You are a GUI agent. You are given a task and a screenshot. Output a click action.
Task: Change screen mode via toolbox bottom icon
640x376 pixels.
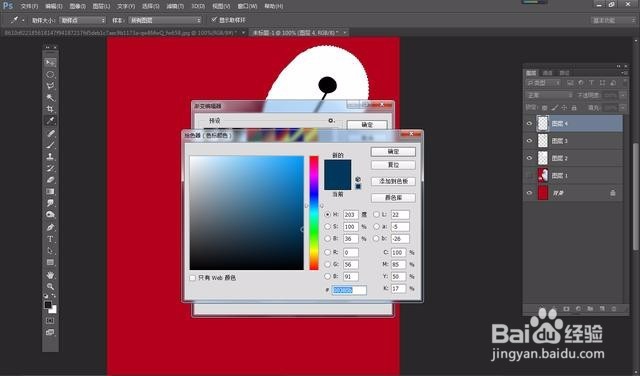[x=50, y=333]
